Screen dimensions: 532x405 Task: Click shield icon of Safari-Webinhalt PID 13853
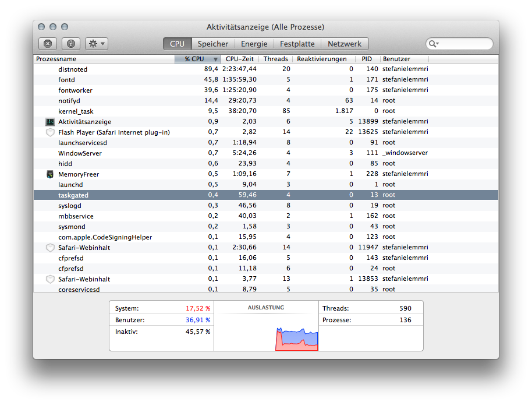(50, 279)
